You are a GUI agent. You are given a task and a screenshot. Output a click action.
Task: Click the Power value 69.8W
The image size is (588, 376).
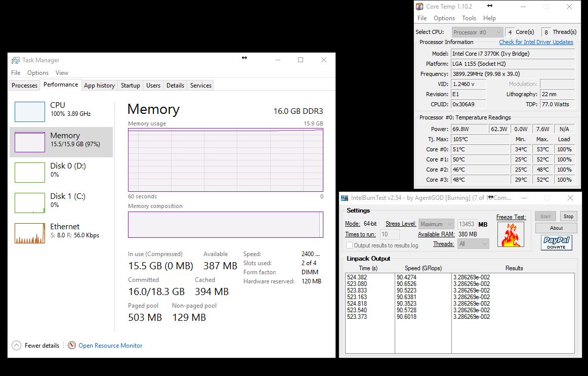[469, 129]
